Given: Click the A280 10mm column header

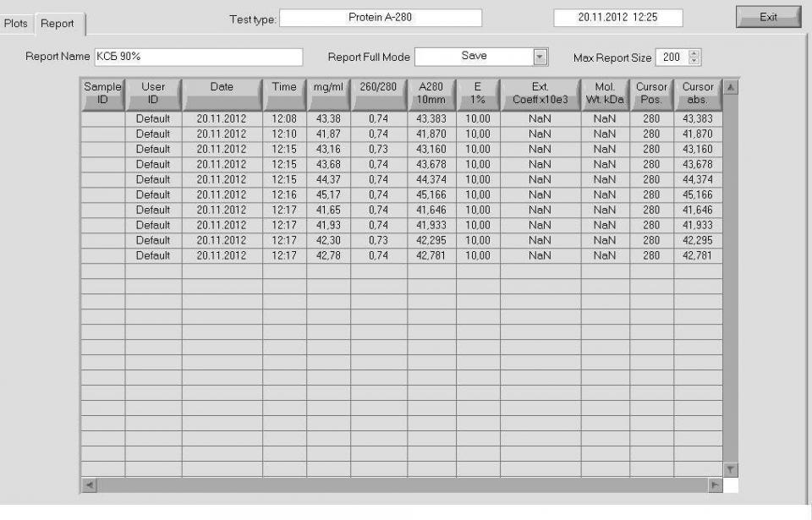Looking at the screenshot, I should point(431,93).
